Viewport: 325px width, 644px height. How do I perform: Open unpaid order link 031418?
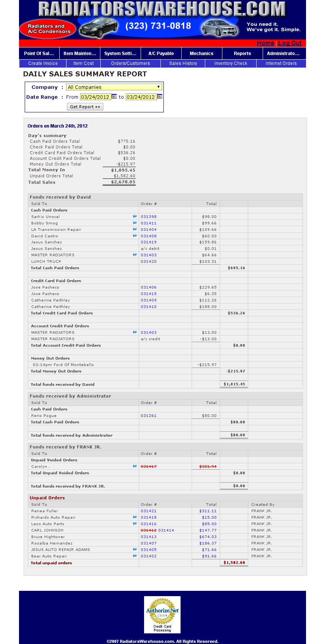coord(149,518)
